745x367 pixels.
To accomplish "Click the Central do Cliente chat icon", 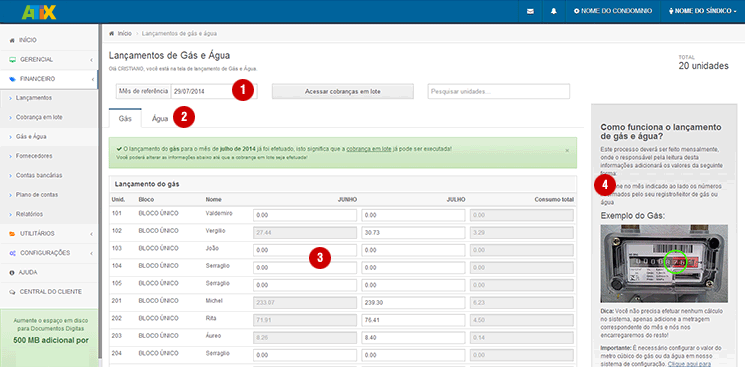I will tap(12, 292).
